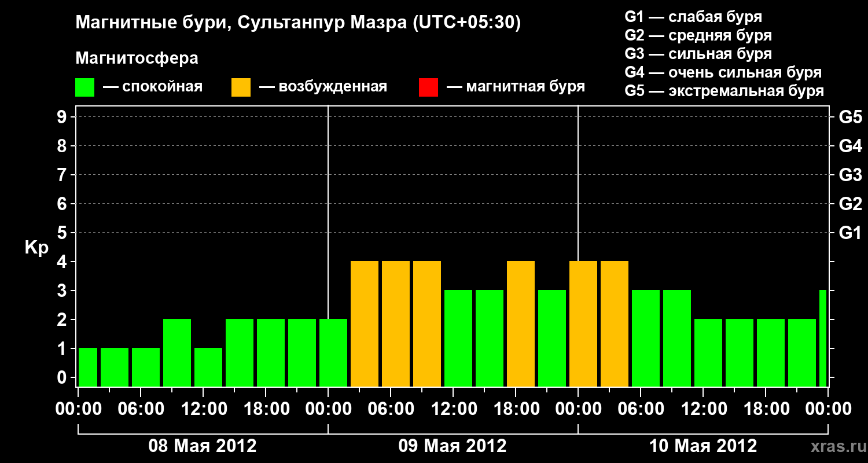Viewport: 868px width, 463px height.
Task: Click the "18:00" time label of 09 May
Action: tap(516, 409)
